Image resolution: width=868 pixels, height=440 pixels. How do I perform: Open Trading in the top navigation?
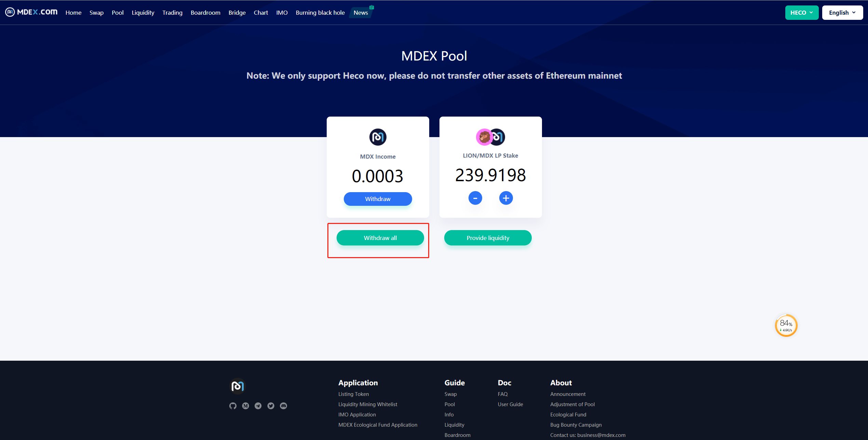coord(172,13)
